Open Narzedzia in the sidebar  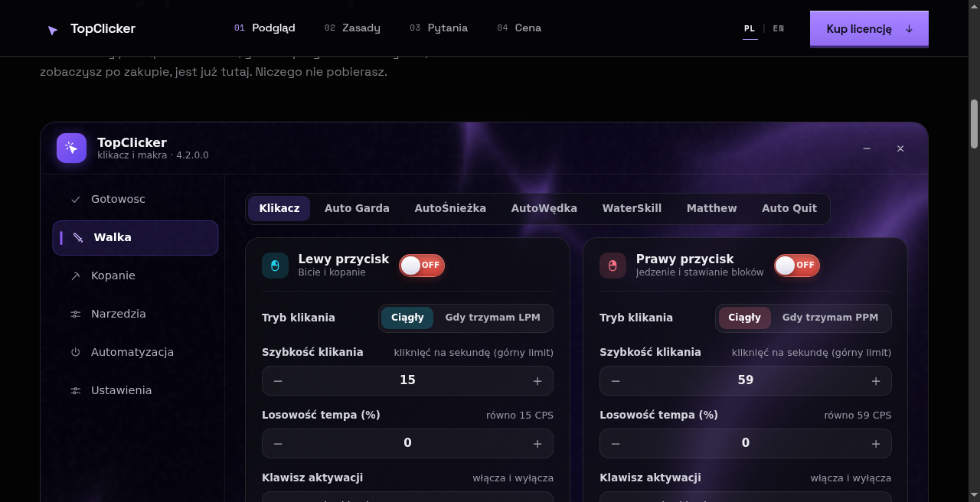[136, 314]
